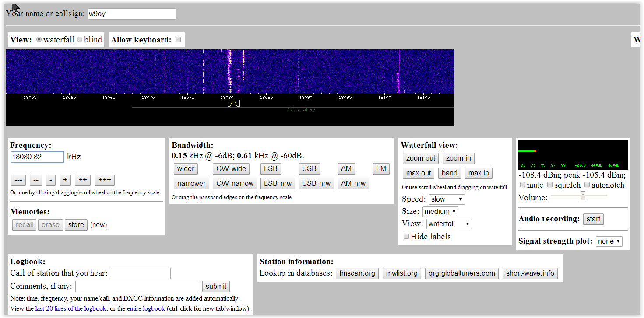Tune down one step with '-' button
644x318 pixels.
[x=51, y=180]
